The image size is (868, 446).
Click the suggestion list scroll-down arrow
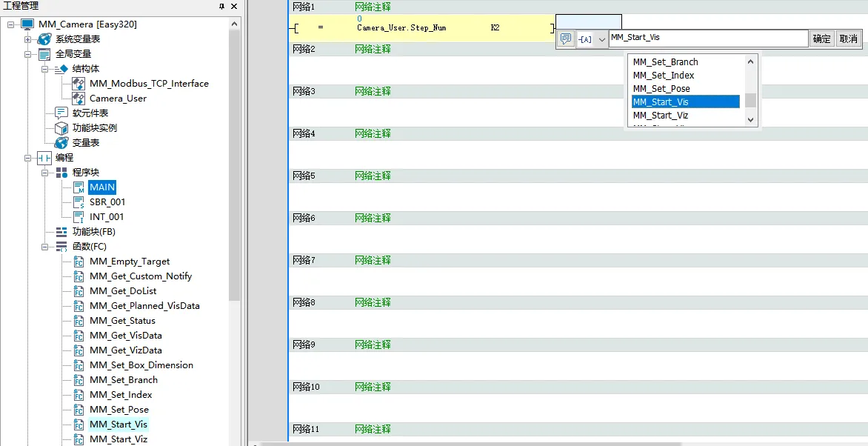coord(751,119)
